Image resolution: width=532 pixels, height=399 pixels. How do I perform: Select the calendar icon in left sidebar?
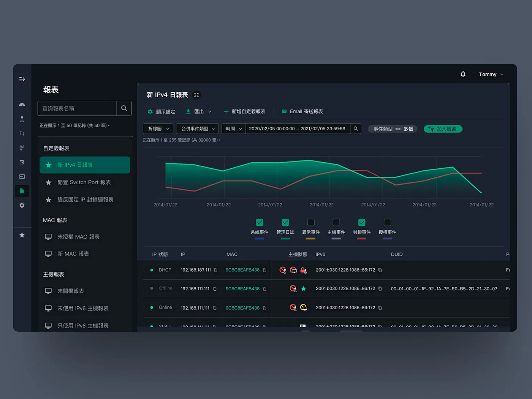coord(22,162)
